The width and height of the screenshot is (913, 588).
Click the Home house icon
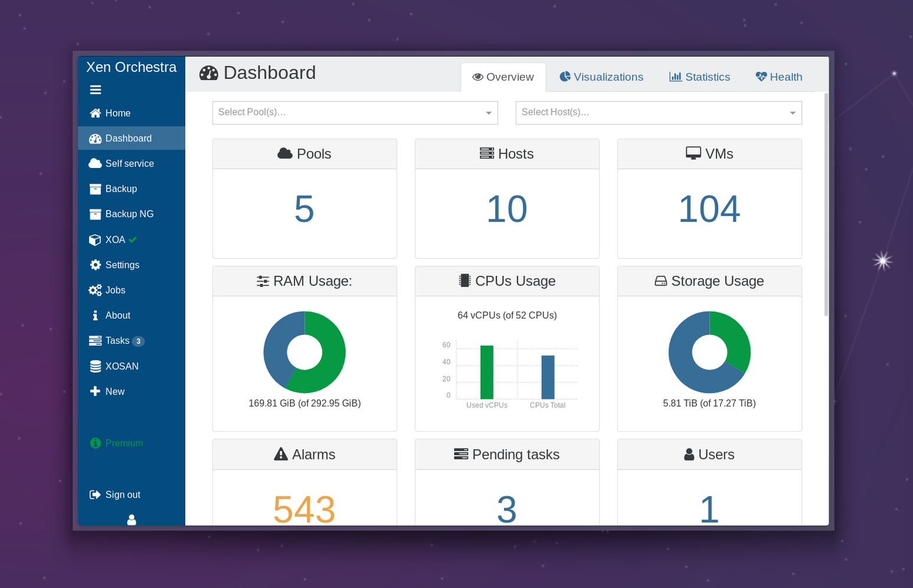pyautogui.click(x=95, y=113)
